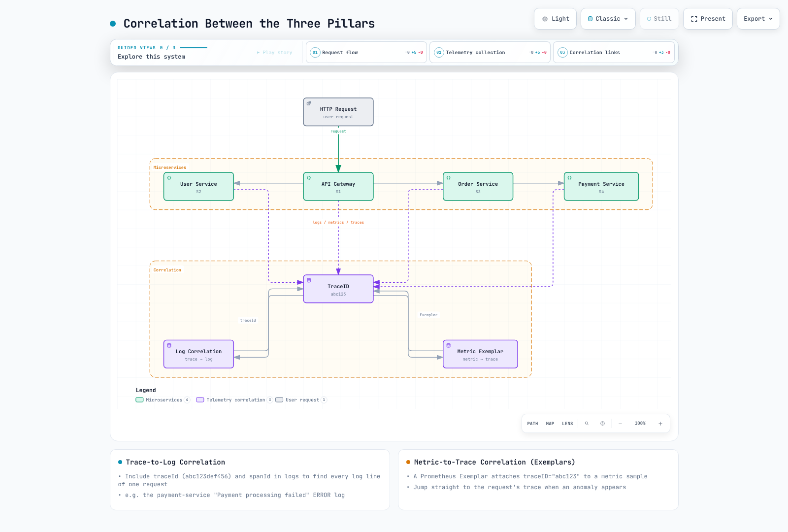Screen dimensions: 788x532
Task: Open the Export dropdown menu
Action: pyautogui.click(x=758, y=19)
